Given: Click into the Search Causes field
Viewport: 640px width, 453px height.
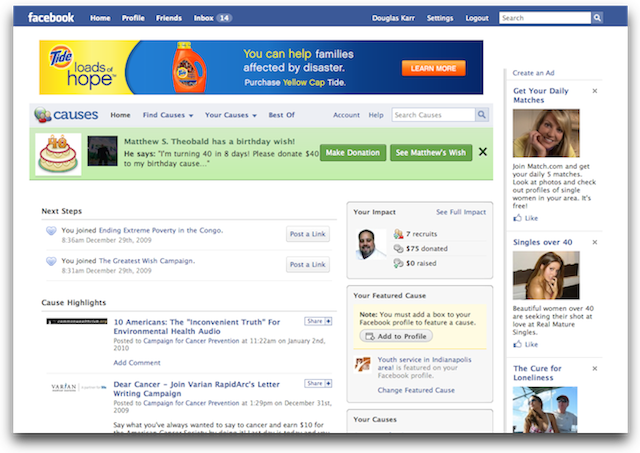Looking at the screenshot, I should (x=433, y=115).
